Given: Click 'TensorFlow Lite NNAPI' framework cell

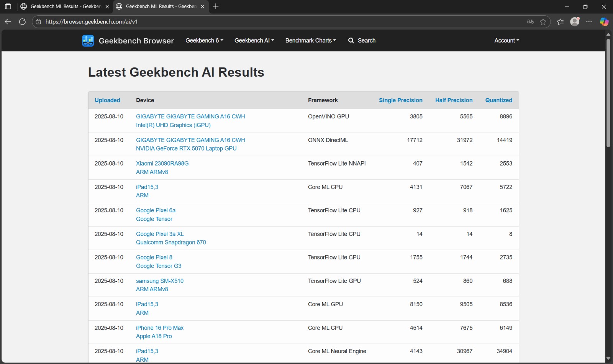Looking at the screenshot, I should tap(337, 164).
